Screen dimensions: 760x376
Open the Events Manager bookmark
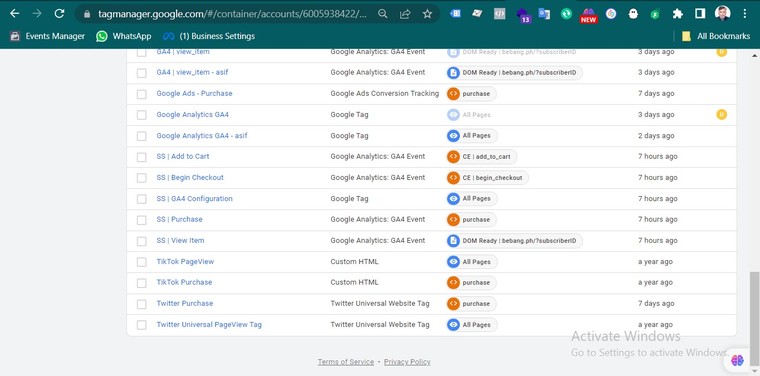47,36
